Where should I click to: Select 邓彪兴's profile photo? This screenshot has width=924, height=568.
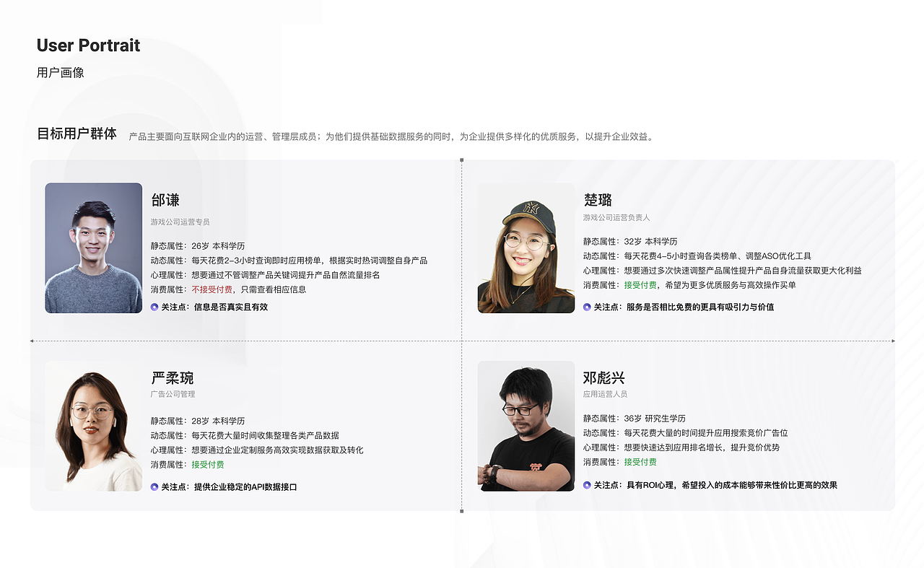[x=526, y=426]
